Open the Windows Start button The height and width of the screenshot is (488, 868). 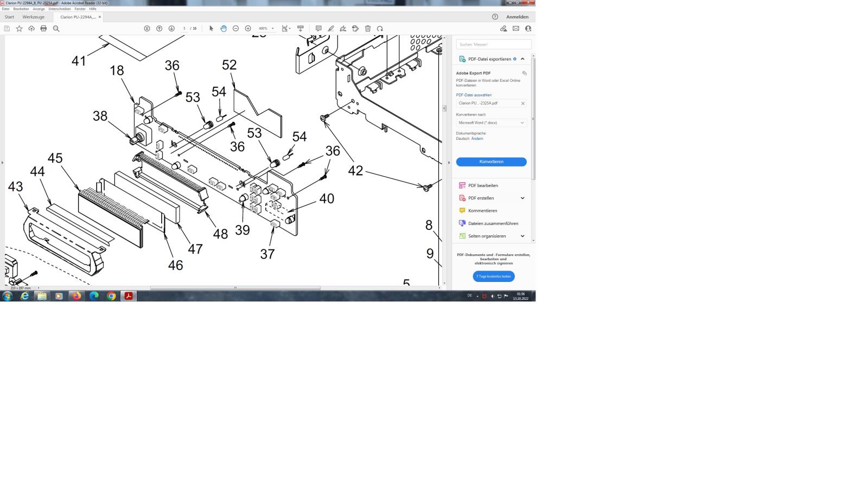pyautogui.click(x=8, y=296)
